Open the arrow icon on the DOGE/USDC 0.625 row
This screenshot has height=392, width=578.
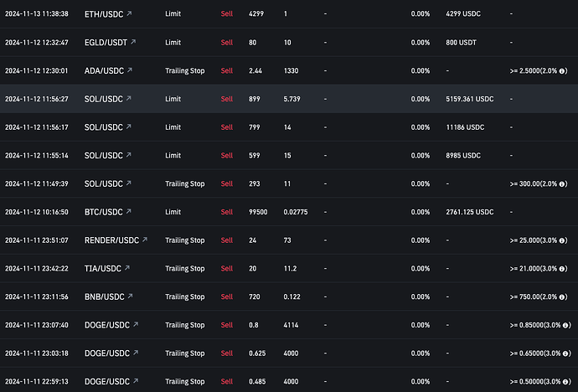click(x=135, y=353)
